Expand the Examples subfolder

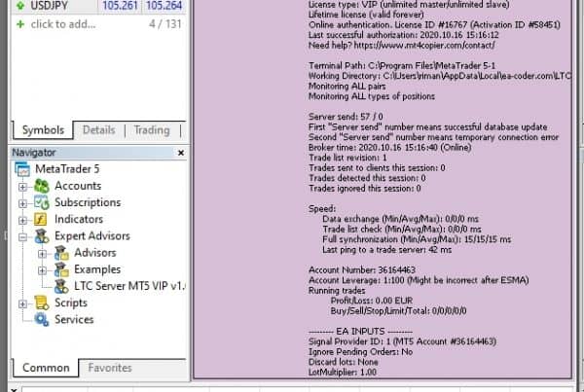[x=43, y=270]
